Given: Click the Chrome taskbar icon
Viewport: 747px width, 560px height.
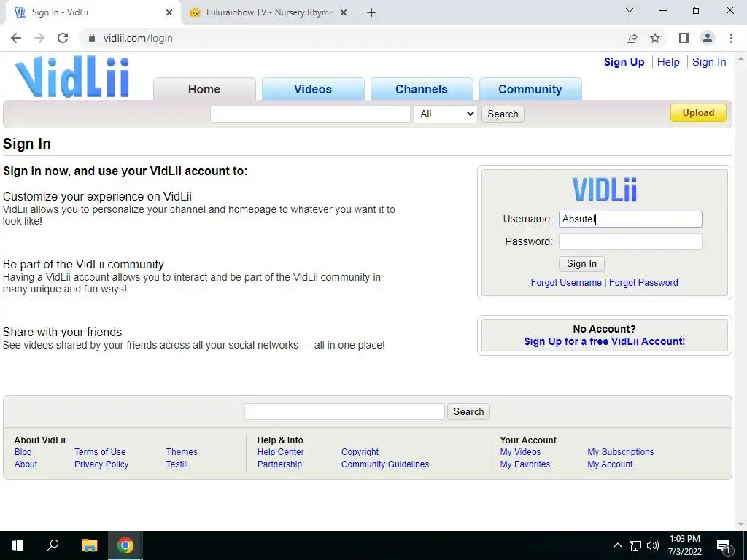Looking at the screenshot, I should (125, 545).
